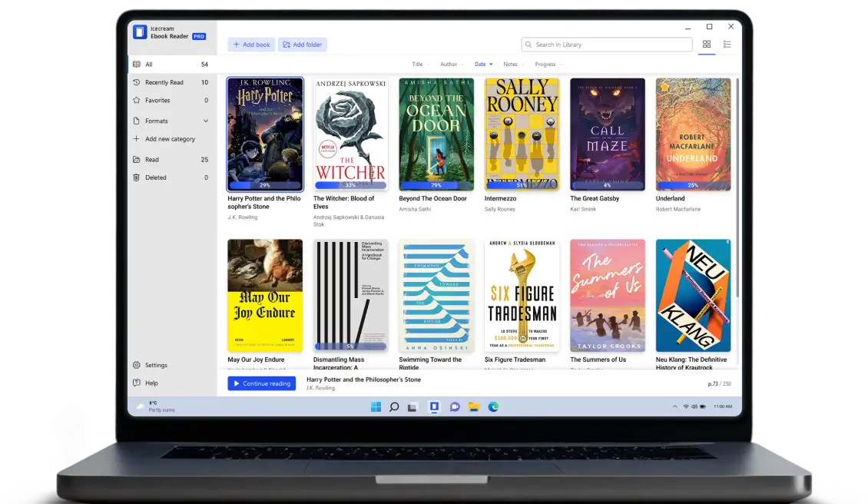
Task: Open the Recently Read category
Action: tap(164, 82)
